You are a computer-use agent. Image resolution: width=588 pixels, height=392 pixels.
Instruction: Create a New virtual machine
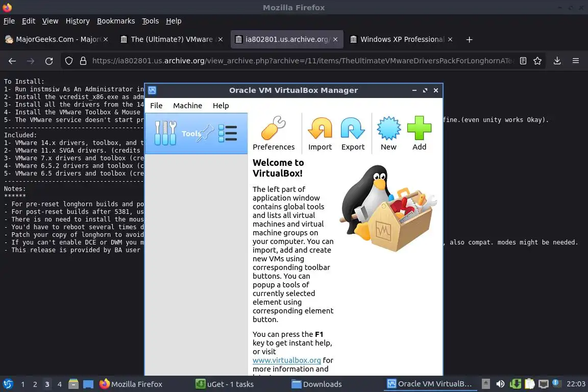(388, 134)
